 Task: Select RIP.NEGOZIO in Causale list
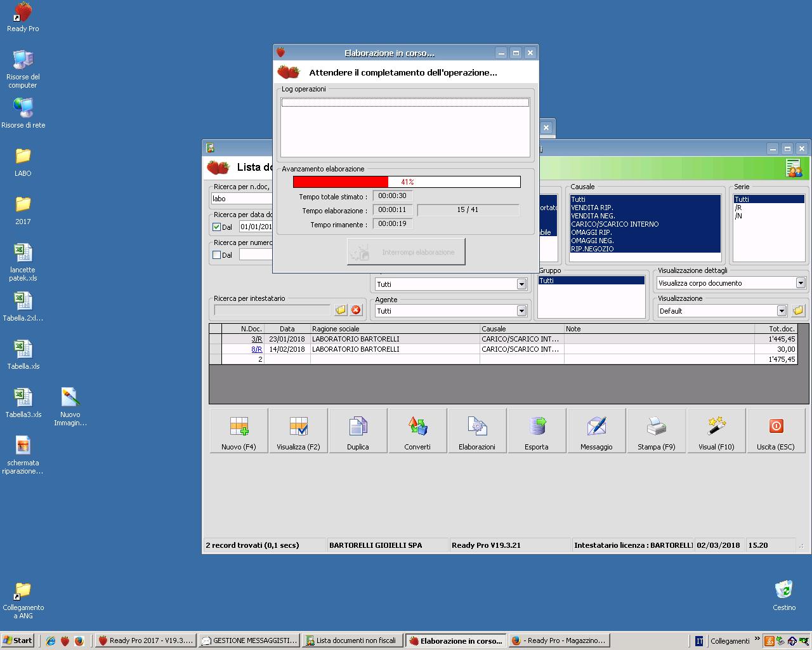tap(645, 249)
